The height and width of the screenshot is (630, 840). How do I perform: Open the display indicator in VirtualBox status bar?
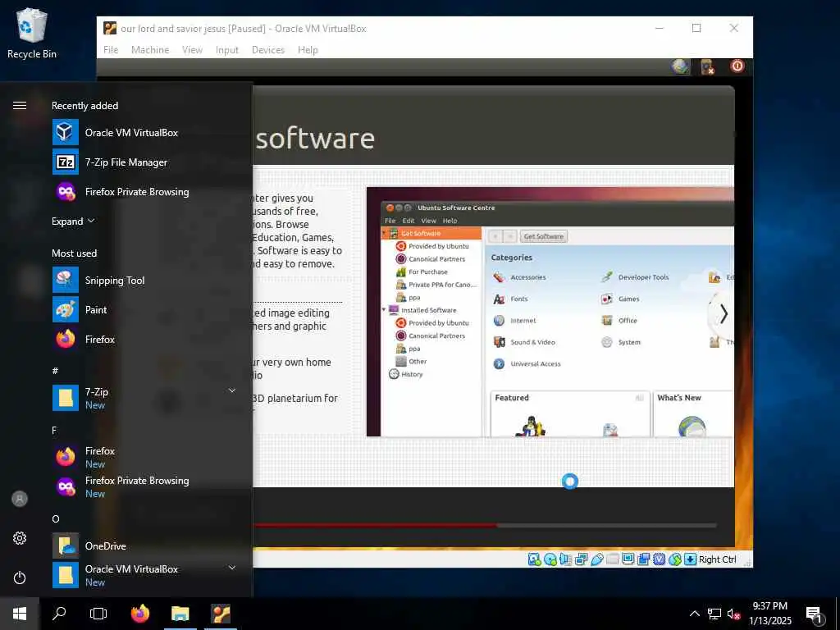(x=628, y=559)
